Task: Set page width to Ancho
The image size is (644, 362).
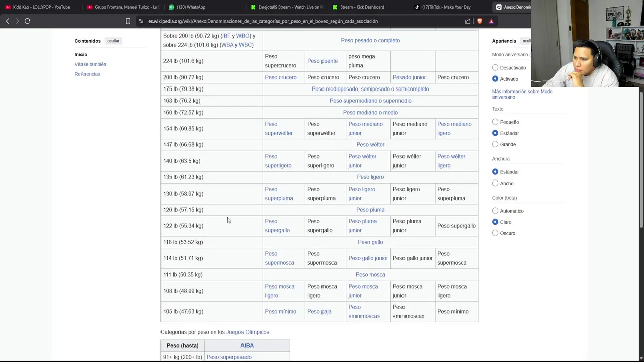Action: 495,184
